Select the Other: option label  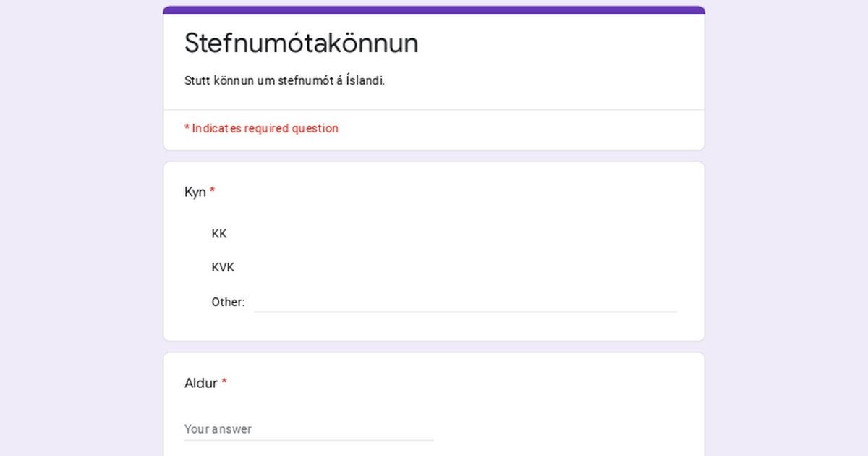pos(228,302)
